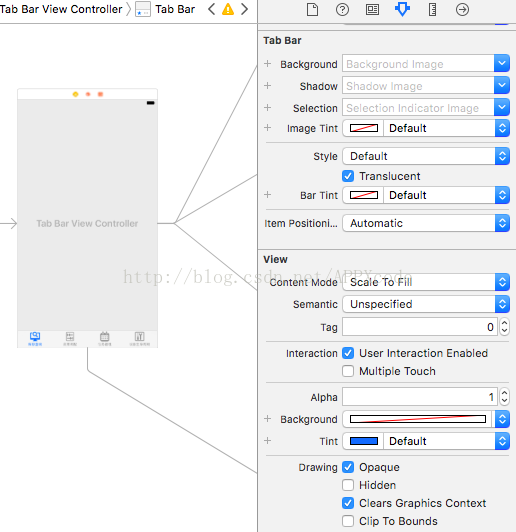Click view Background color well

418,419
